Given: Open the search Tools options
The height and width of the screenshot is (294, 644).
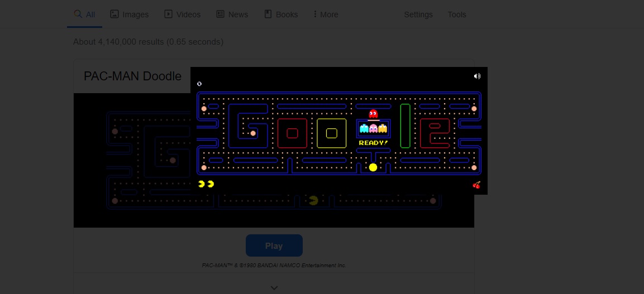Looking at the screenshot, I should pyautogui.click(x=457, y=15).
